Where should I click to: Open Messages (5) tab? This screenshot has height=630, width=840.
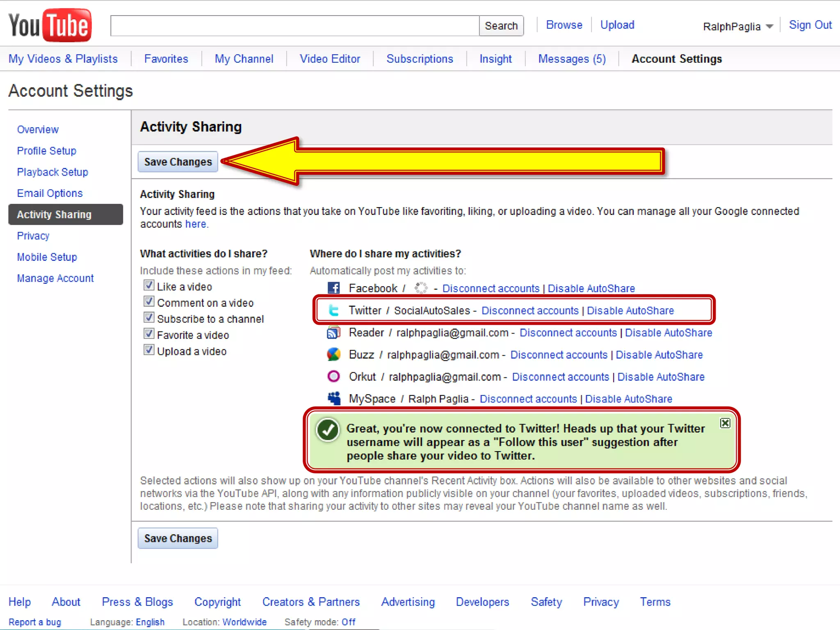tap(572, 59)
